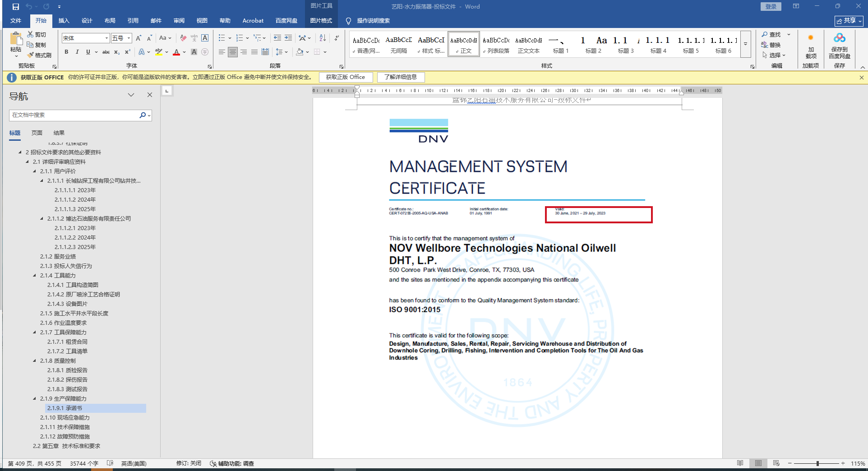Screen dimensions: 868x471
Task: Open the 插入 ribbon tab
Action: tap(64, 21)
